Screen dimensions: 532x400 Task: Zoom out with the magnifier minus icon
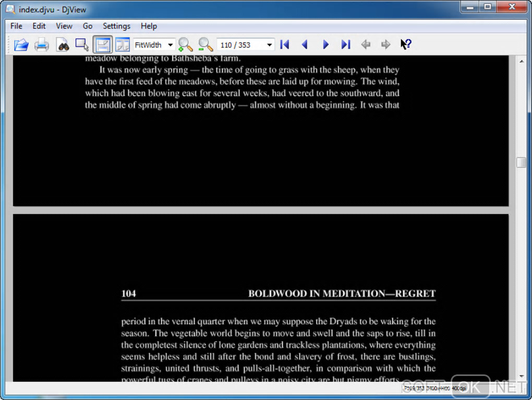[205, 44]
